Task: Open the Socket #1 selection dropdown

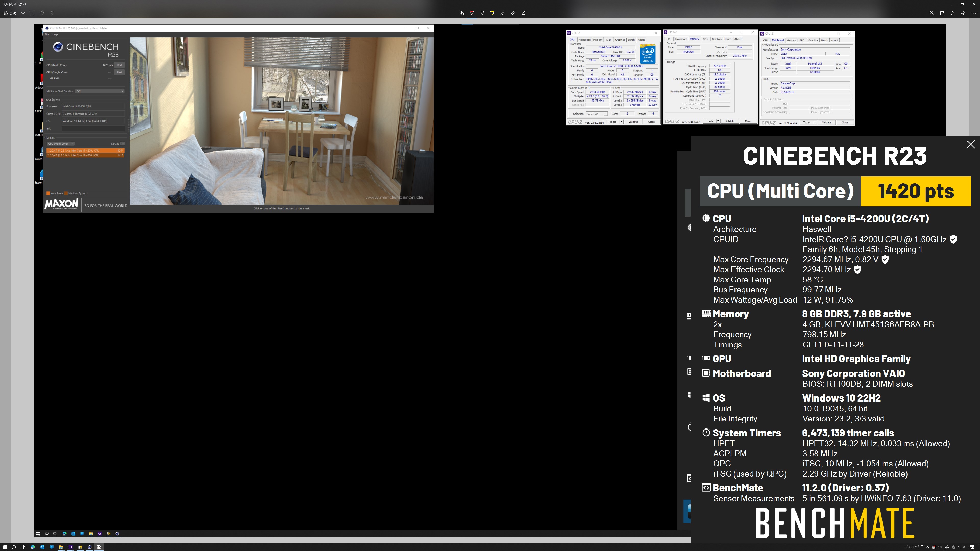Action: (596, 114)
